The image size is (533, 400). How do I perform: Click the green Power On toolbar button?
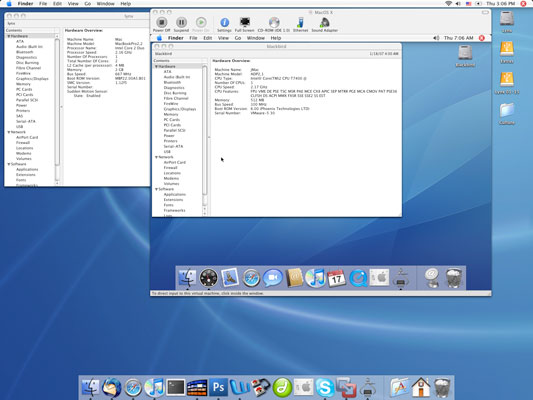[201, 23]
